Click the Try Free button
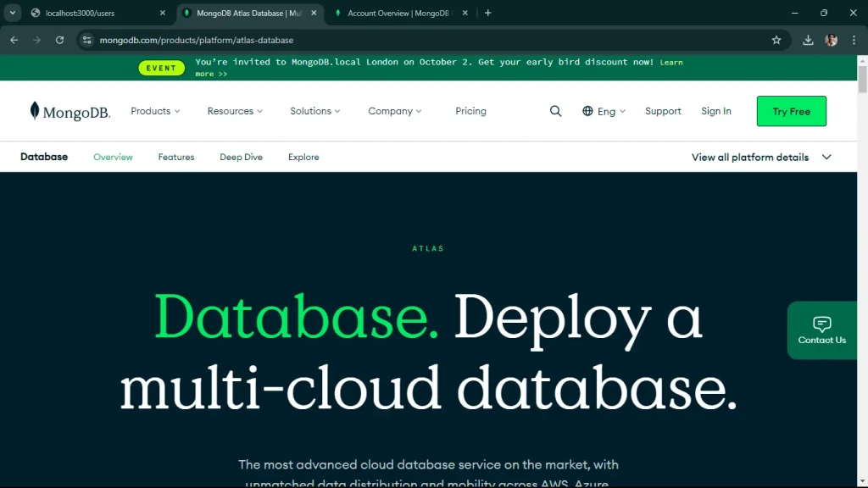 (x=791, y=111)
